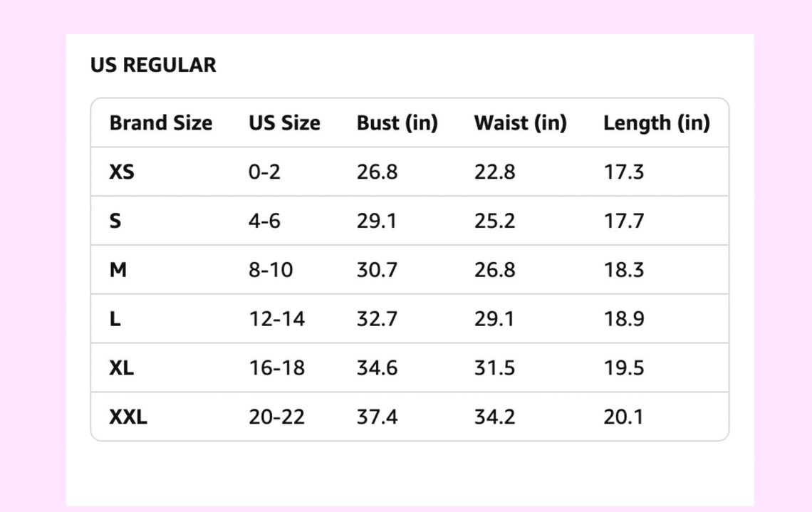The image size is (812, 512).
Task: Click the US REGULAR heading
Action: (x=153, y=66)
